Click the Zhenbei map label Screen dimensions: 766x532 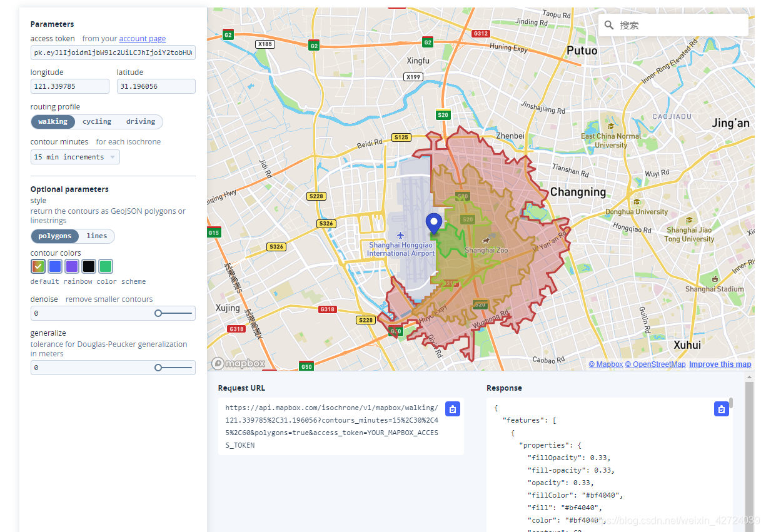point(510,136)
